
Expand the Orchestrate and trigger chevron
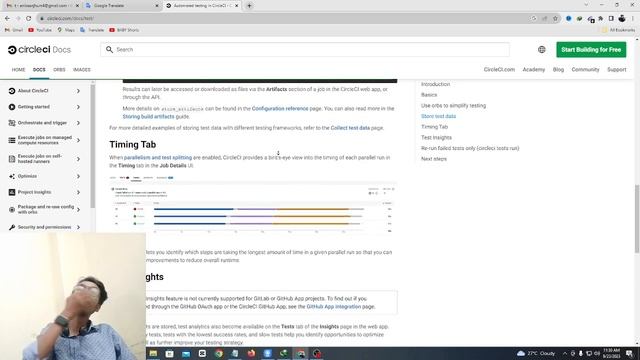click(x=78, y=122)
